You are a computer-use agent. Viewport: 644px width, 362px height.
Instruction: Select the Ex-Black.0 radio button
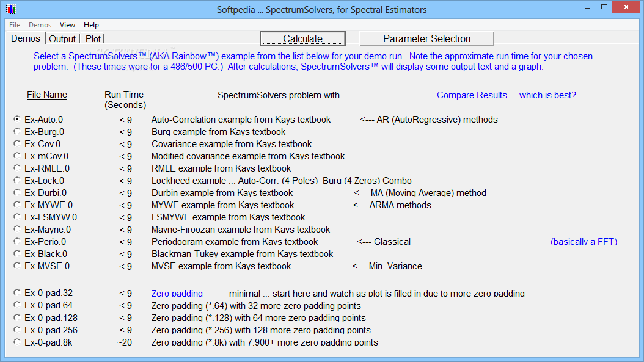click(17, 253)
